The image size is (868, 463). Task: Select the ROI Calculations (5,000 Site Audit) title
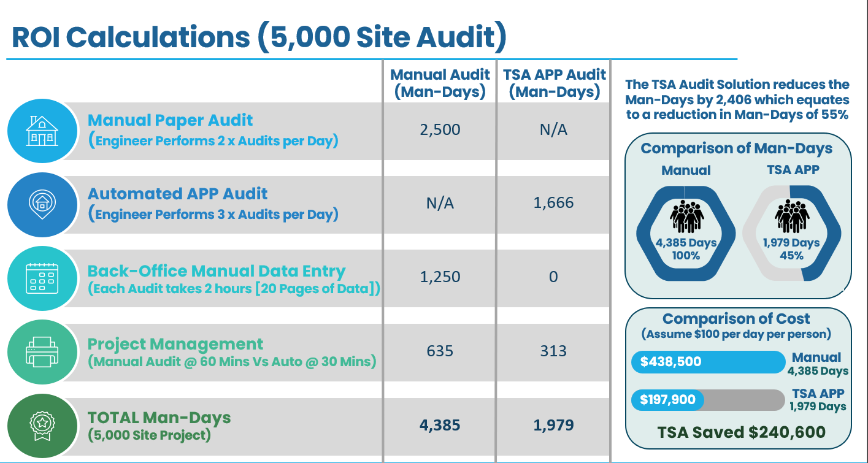[259, 36]
